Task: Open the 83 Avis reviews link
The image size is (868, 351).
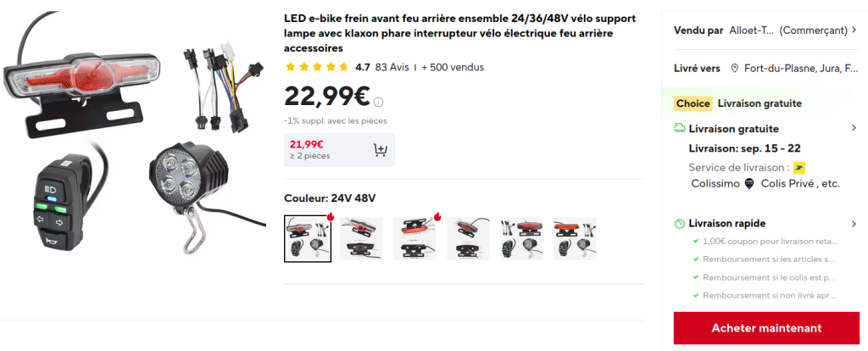Action: [x=392, y=67]
